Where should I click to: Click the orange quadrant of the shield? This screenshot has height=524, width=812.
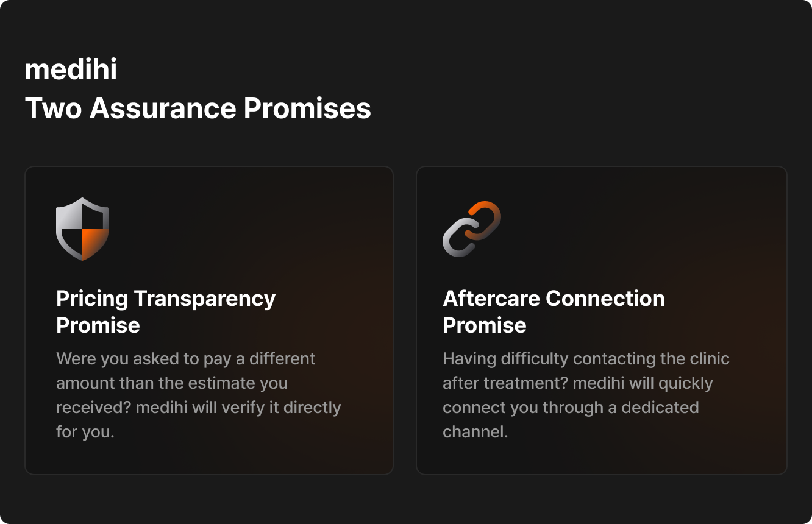94,241
